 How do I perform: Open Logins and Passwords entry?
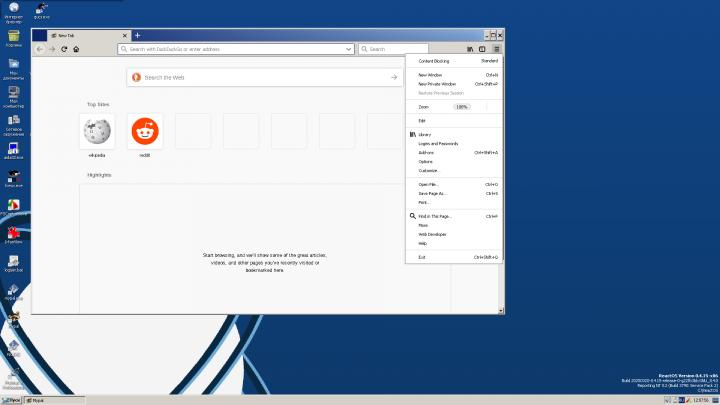click(x=438, y=143)
